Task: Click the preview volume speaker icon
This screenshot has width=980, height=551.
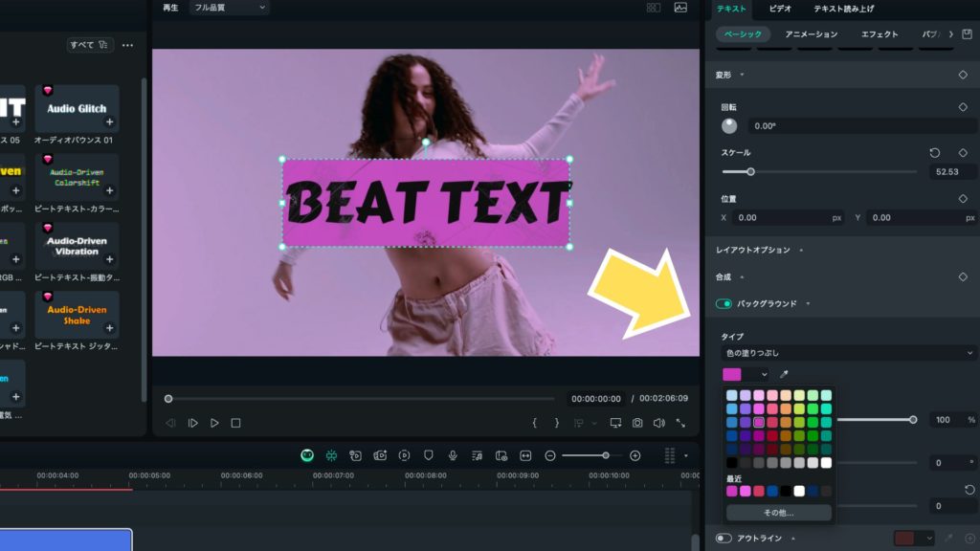Action: point(658,423)
